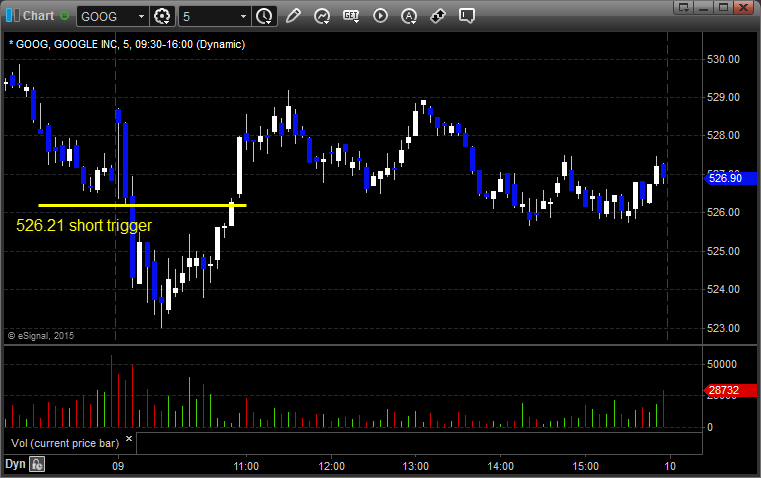The image size is (761, 478).
Task: Click the Chart title label
Action: (x=39, y=16)
